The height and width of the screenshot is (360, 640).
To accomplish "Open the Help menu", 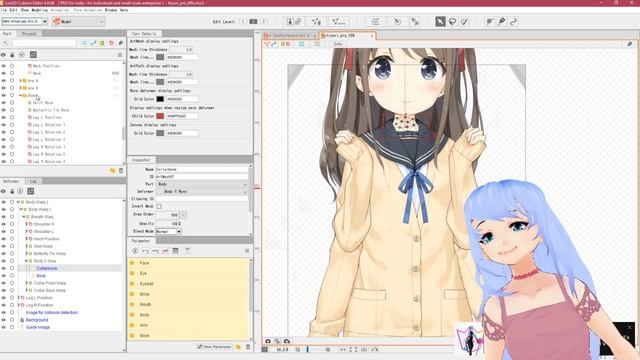I will (124, 10).
